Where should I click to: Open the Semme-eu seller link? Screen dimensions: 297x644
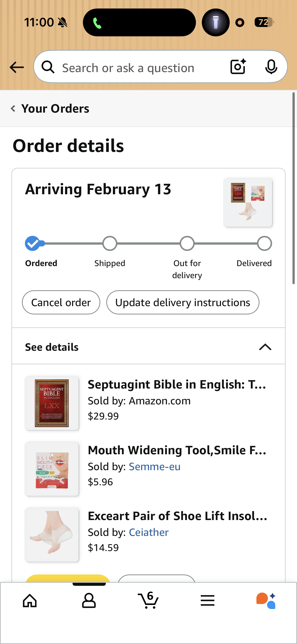(154, 467)
